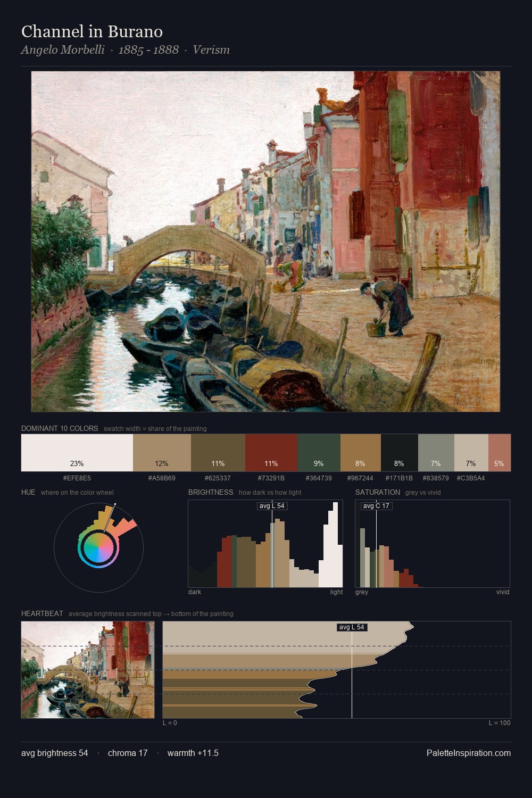Click the 'L = 100' axis label
532x798 pixels.
tap(500, 723)
